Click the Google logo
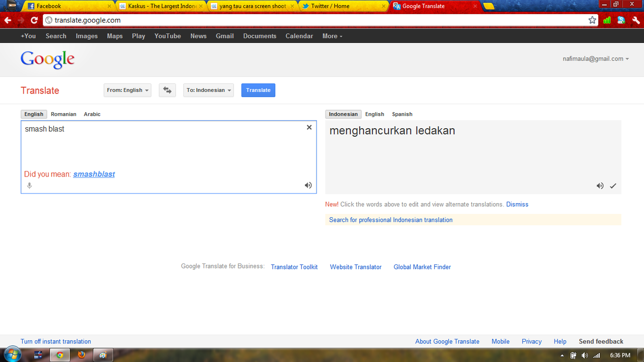 [47, 59]
